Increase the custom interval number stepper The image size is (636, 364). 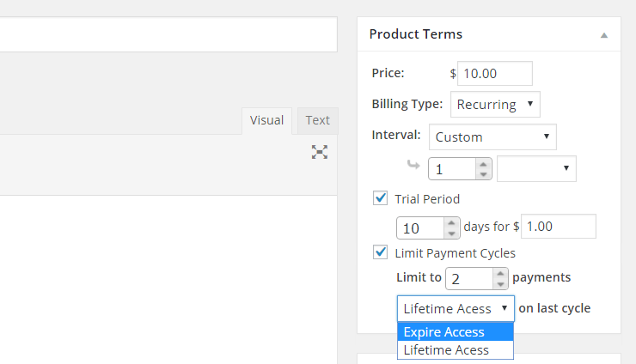point(483,164)
